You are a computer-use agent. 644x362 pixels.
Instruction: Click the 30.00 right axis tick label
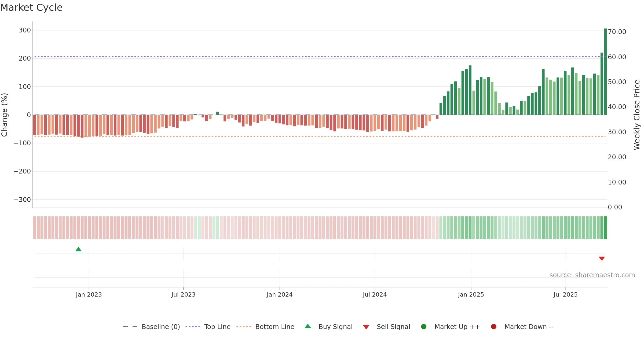(617, 132)
